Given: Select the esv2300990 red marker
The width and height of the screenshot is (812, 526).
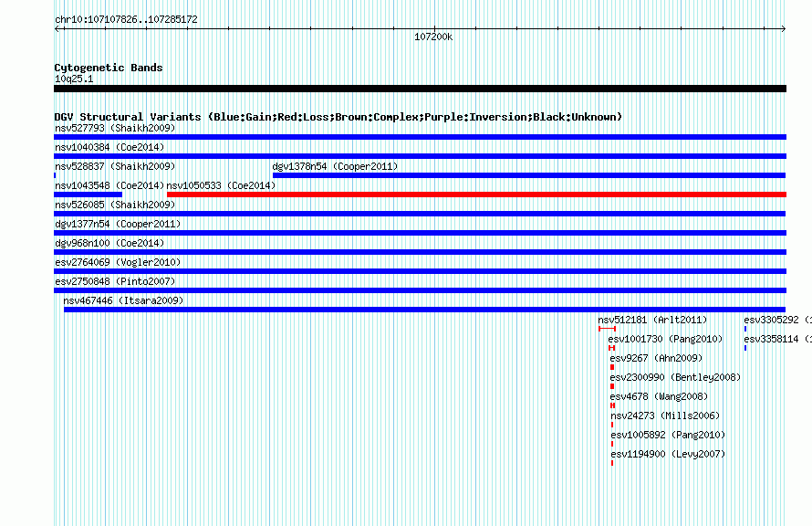Looking at the screenshot, I should (x=612, y=386).
